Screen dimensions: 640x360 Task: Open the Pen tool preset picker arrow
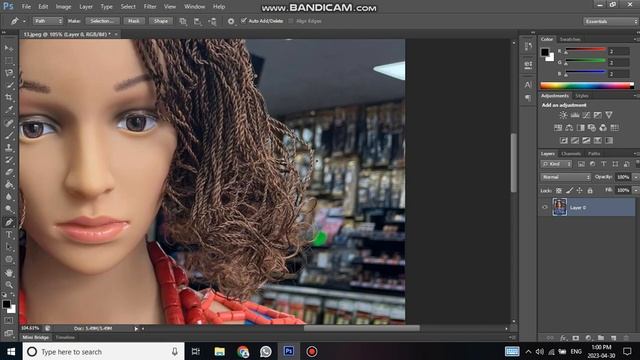tap(24, 21)
